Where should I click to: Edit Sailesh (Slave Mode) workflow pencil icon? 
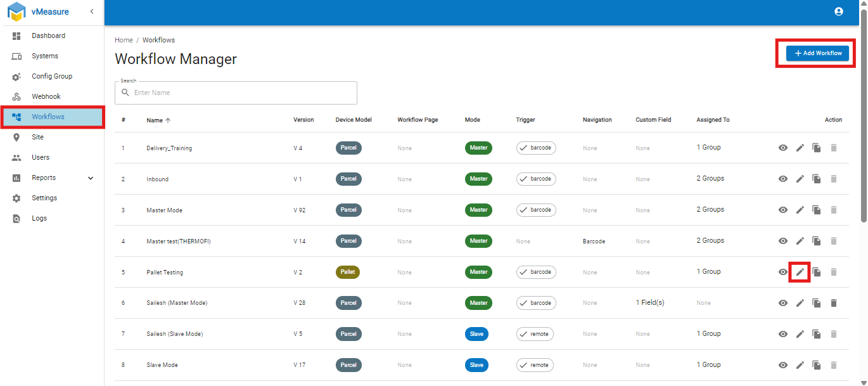800,334
